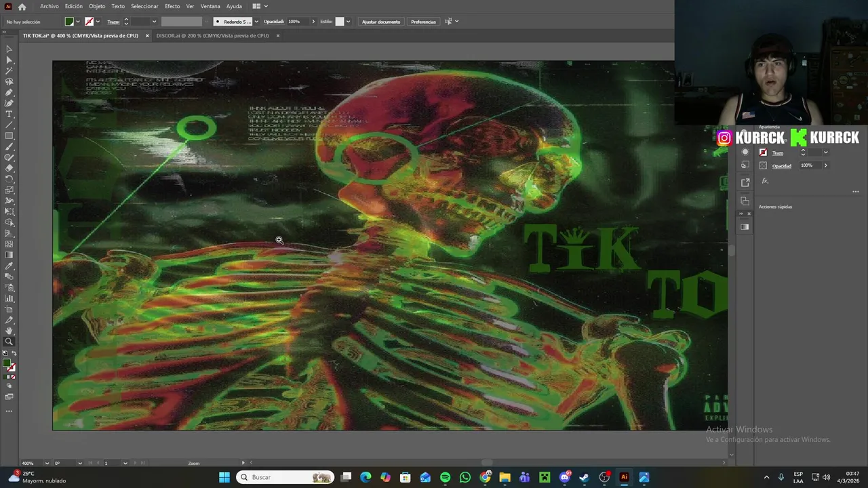Select the Free Transform tool
This screenshot has width=868, height=488.
coord(9,211)
